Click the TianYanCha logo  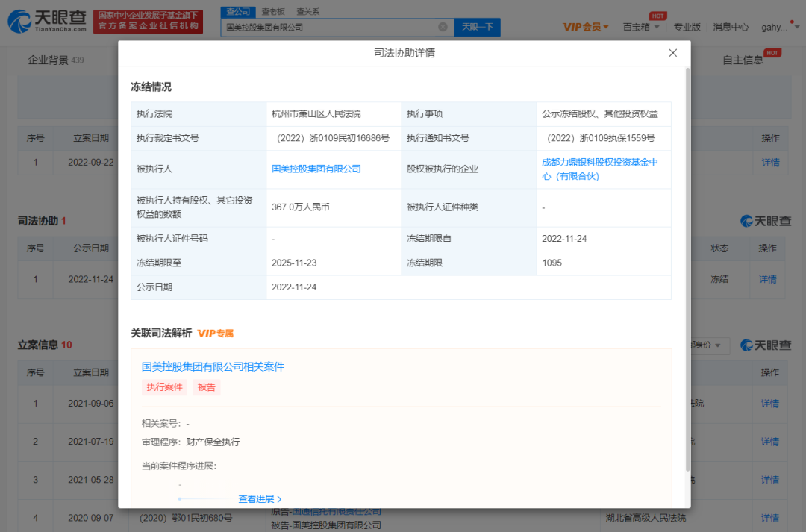[x=47, y=22]
